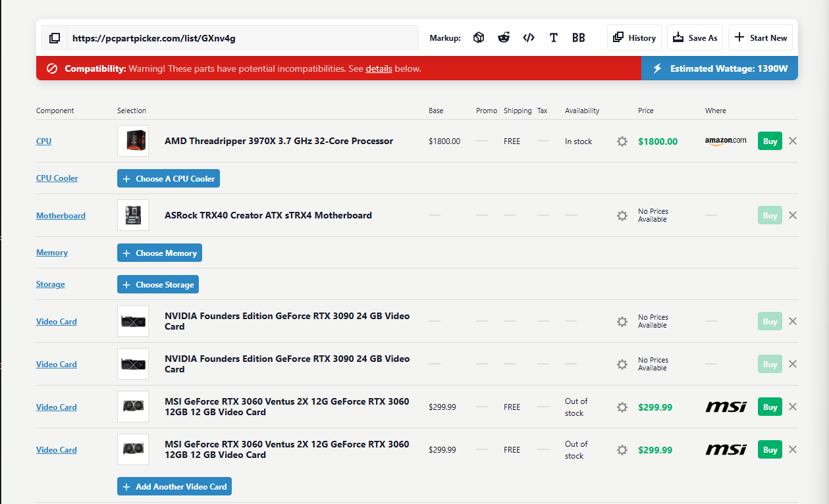Remove the second MSI RTX 3060
This screenshot has height=504, width=829.
[x=793, y=449]
